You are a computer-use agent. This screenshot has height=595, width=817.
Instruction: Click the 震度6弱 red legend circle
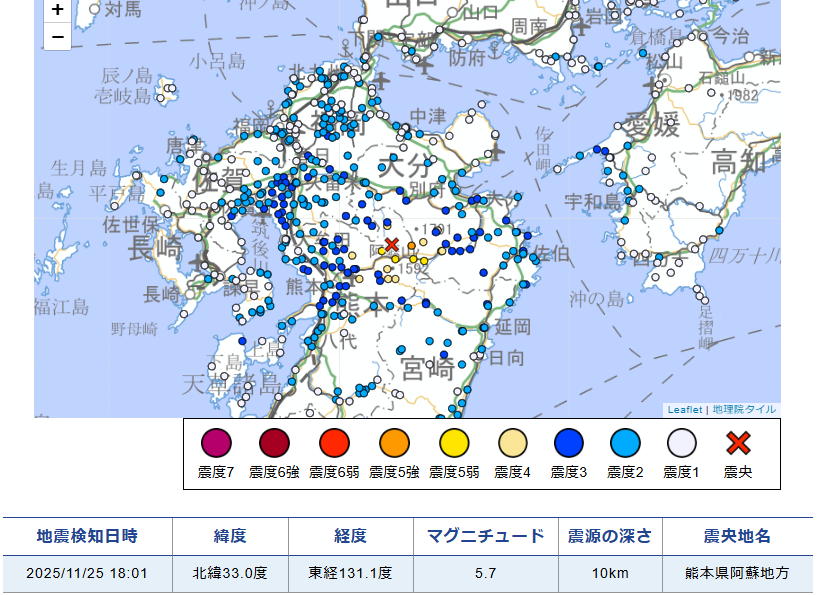(334, 443)
